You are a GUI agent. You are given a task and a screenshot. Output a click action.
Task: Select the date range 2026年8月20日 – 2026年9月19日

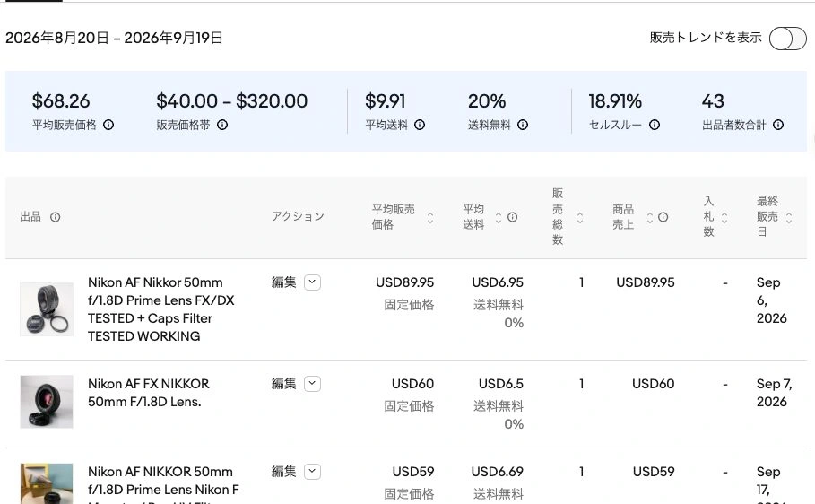tap(115, 38)
